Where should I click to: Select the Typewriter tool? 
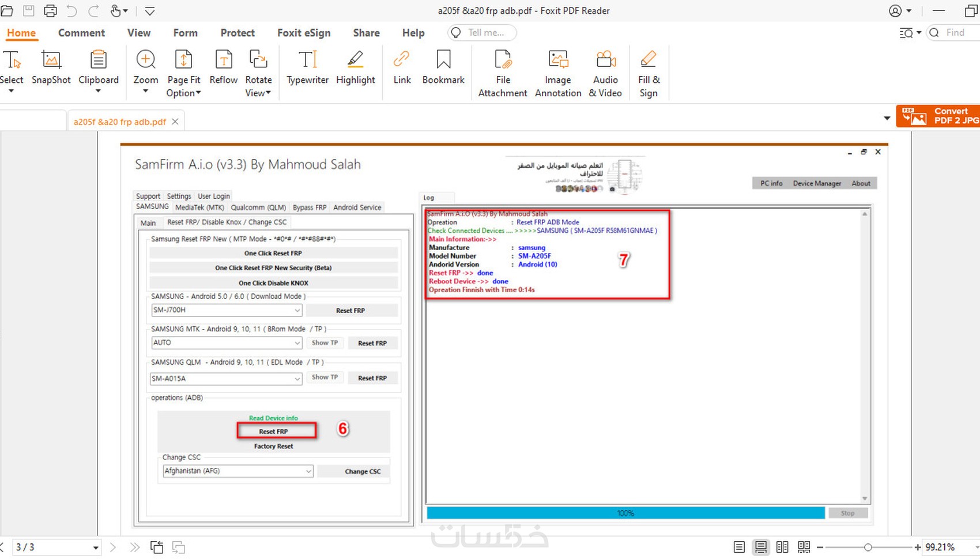coord(307,68)
